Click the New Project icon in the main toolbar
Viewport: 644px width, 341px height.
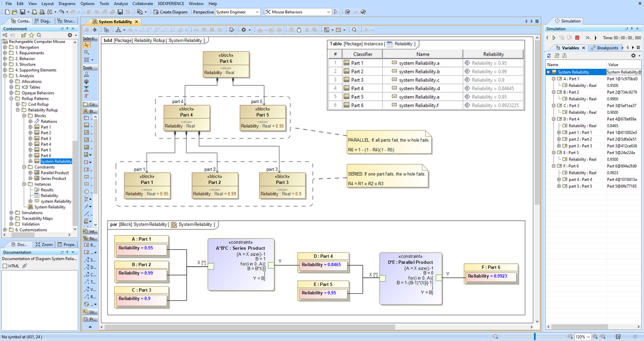pyautogui.click(x=6, y=12)
